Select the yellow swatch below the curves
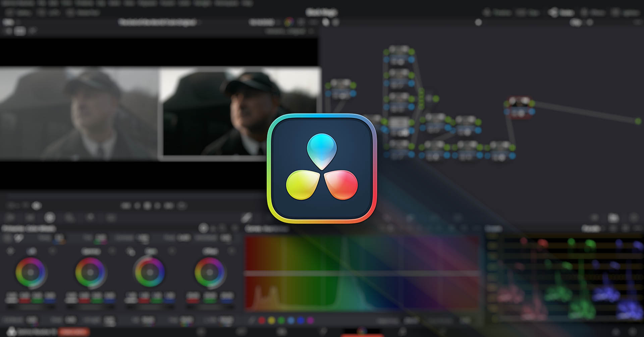The height and width of the screenshot is (337, 644). tap(271, 321)
